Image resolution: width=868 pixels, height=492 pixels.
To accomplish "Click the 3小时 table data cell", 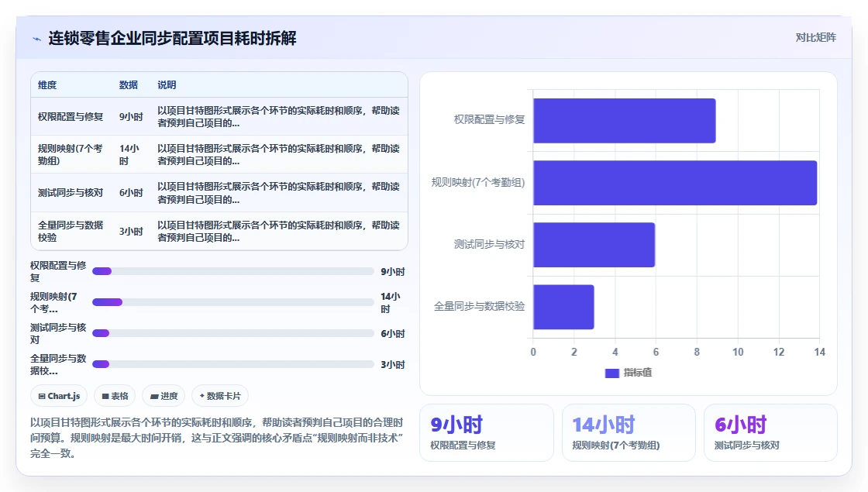I will pyautogui.click(x=131, y=232).
